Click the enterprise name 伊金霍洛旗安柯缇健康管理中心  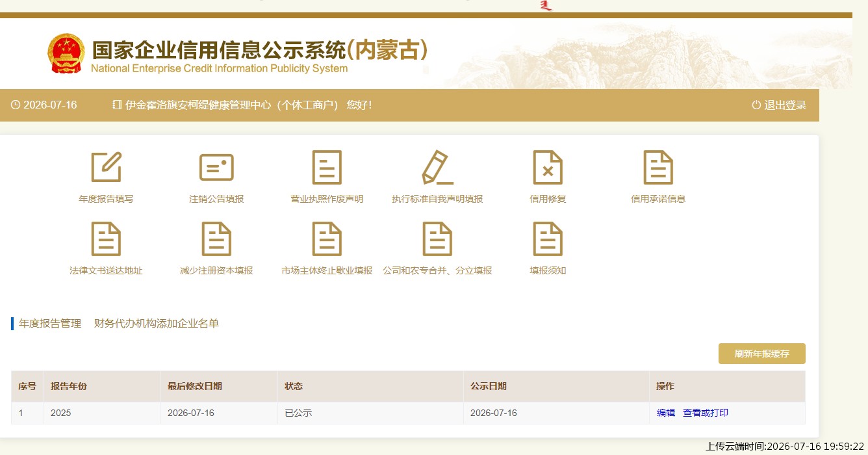tap(198, 105)
